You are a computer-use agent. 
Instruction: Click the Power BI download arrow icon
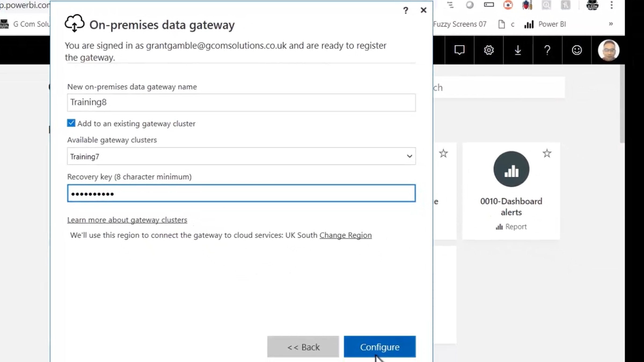[x=518, y=50]
